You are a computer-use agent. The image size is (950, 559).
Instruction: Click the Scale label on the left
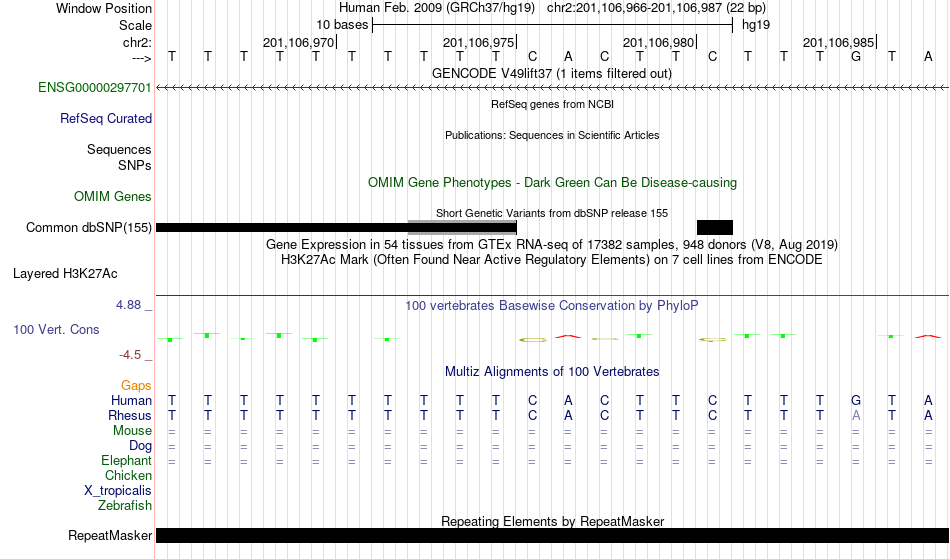point(135,25)
